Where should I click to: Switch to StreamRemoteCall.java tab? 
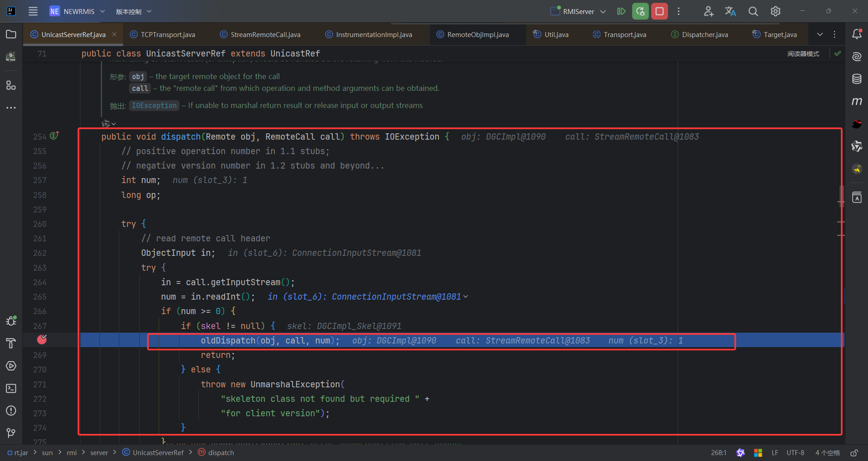260,34
